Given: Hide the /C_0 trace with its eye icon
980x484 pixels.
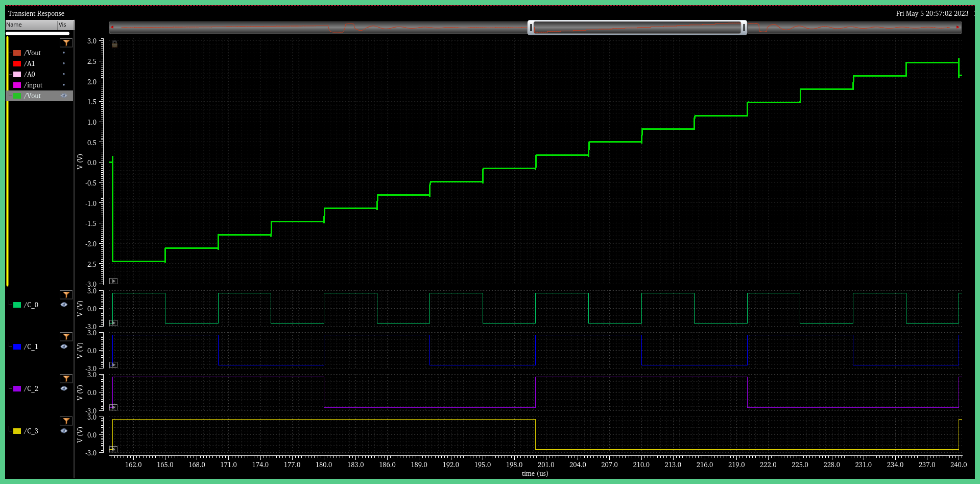Looking at the screenshot, I should [x=64, y=305].
